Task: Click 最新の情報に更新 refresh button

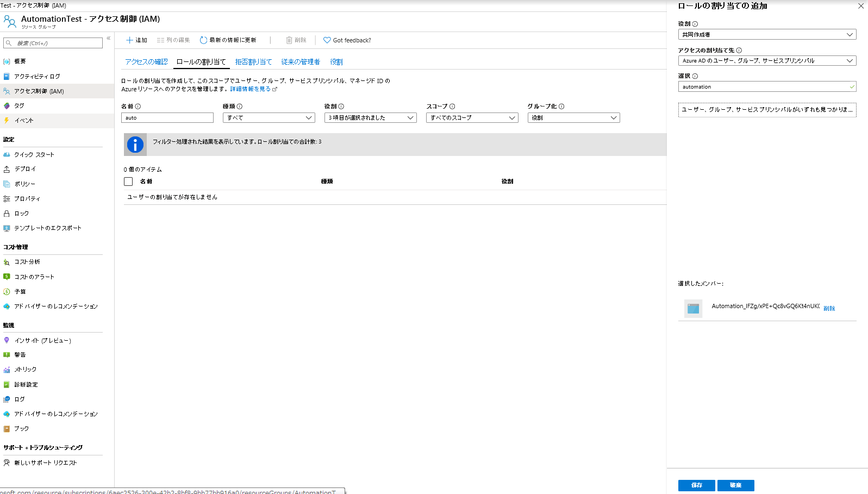Action: (228, 40)
